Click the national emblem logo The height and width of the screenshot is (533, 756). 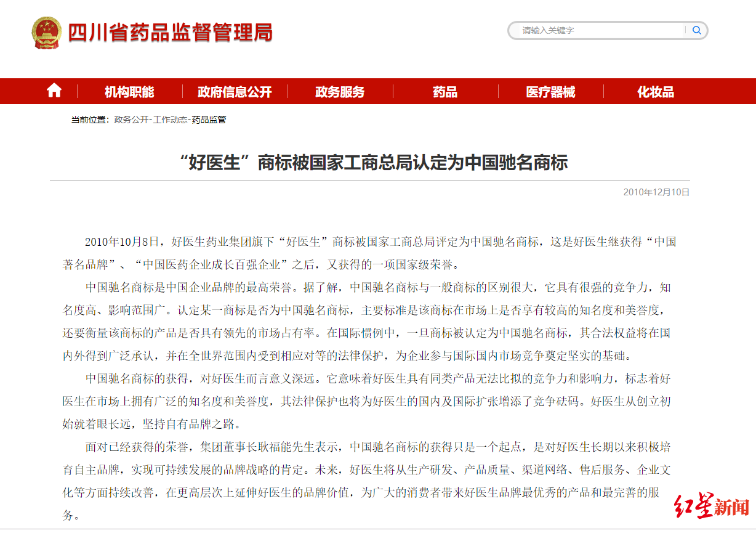click(x=47, y=33)
